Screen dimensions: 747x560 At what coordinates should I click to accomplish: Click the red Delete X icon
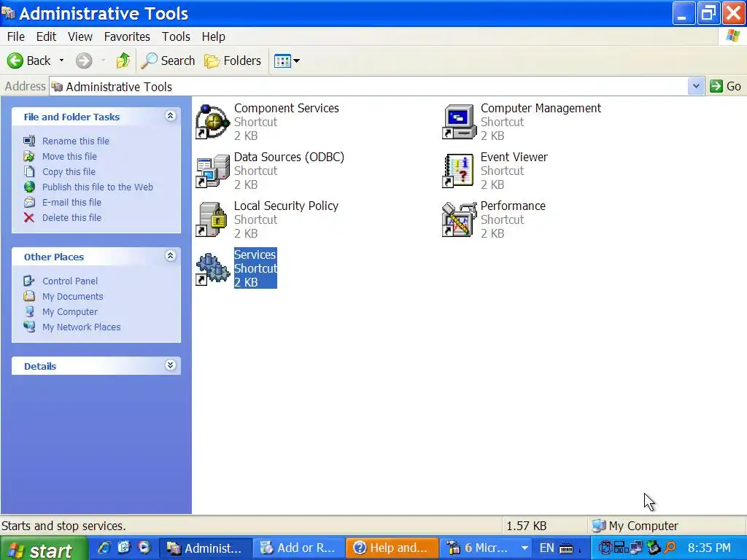pyautogui.click(x=29, y=217)
